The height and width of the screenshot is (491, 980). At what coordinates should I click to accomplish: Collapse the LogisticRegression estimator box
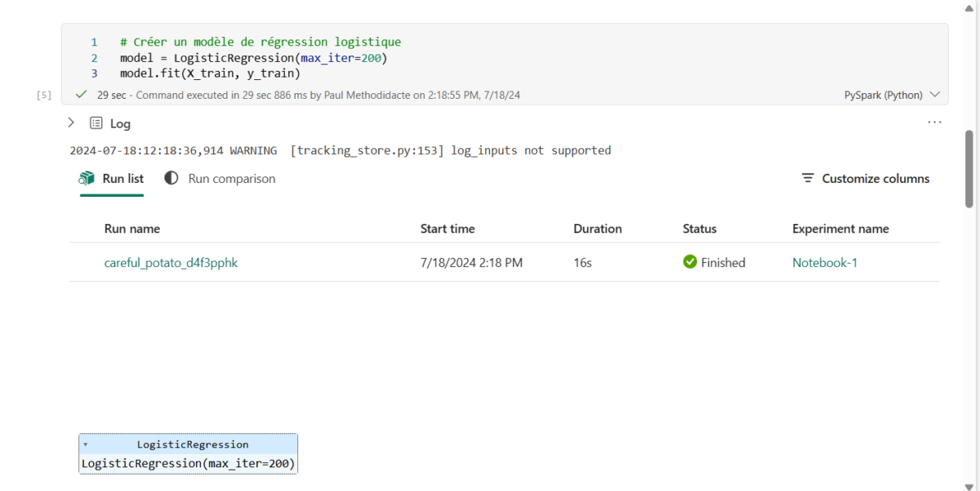tap(86, 444)
